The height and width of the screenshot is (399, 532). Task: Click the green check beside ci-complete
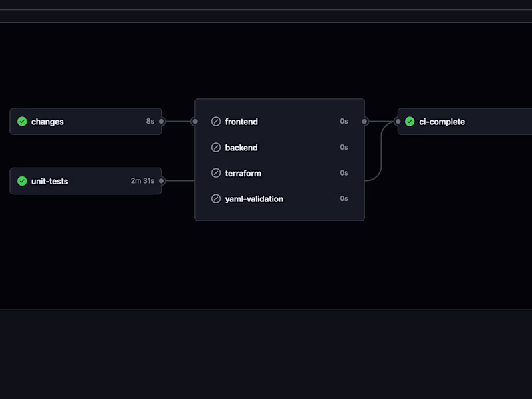tap(410, 122)
